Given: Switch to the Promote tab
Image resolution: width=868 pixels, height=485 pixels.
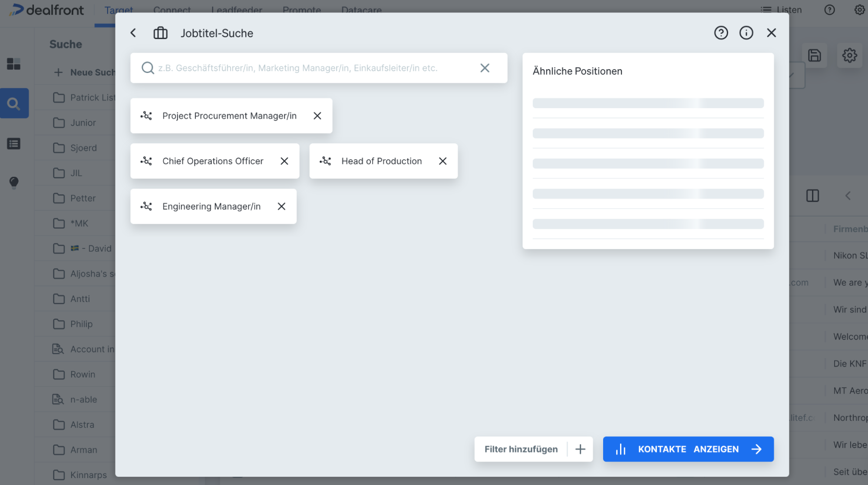Looking at the screenshot, I should coord(302,10).
